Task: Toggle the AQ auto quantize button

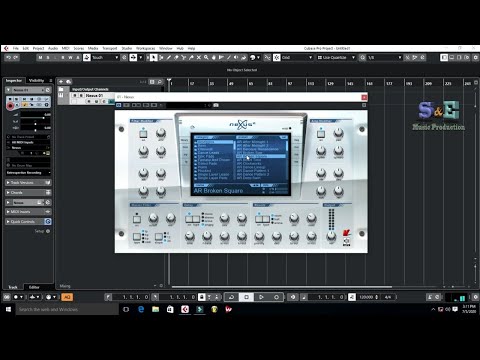Action: 67,297
